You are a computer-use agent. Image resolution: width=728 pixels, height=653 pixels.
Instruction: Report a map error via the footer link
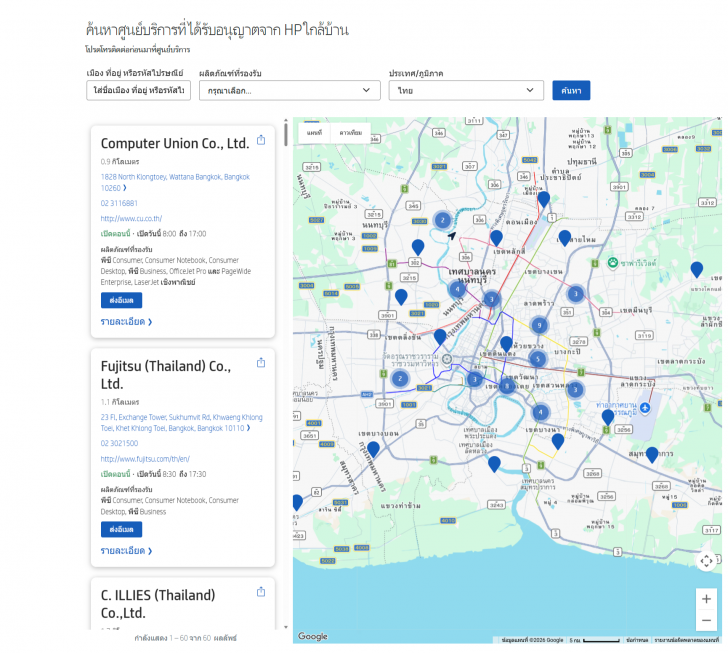click(x=686, y=640)
